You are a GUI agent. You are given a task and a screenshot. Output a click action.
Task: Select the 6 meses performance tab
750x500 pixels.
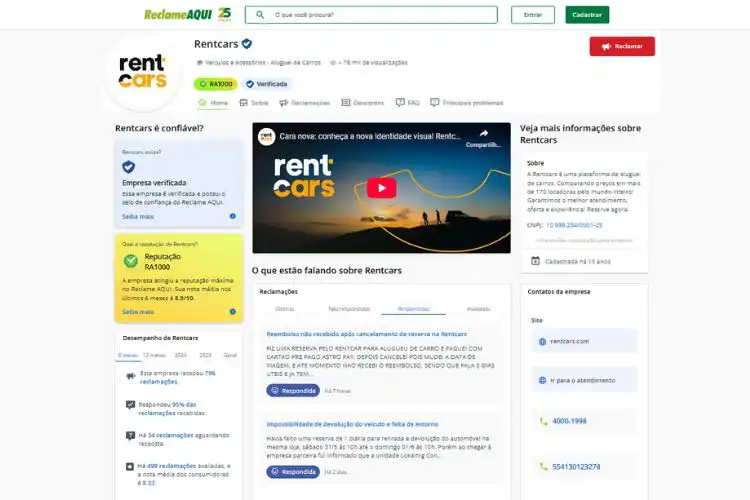point(128,356)
